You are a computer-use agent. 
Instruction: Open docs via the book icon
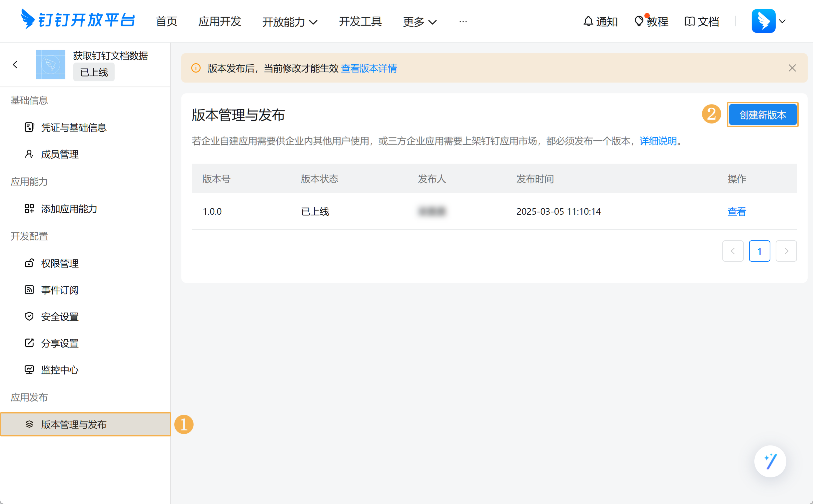[689, 21]
